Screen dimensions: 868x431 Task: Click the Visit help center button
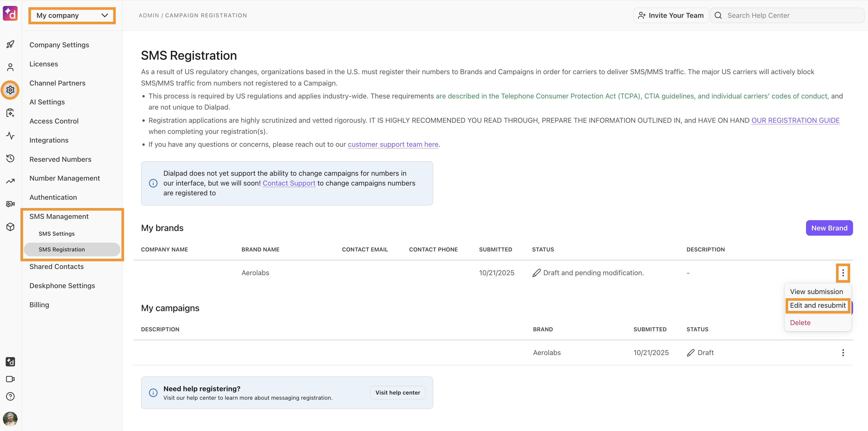398,392
